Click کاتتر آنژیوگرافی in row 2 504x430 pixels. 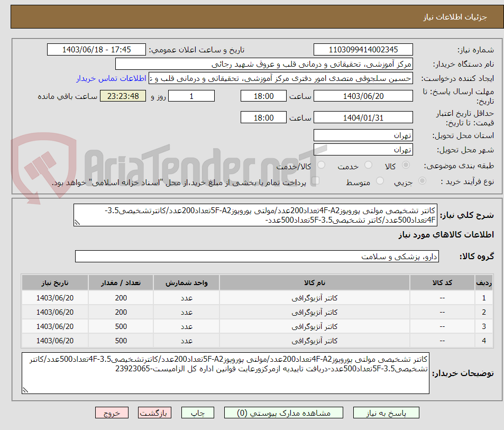click(315, 313)
